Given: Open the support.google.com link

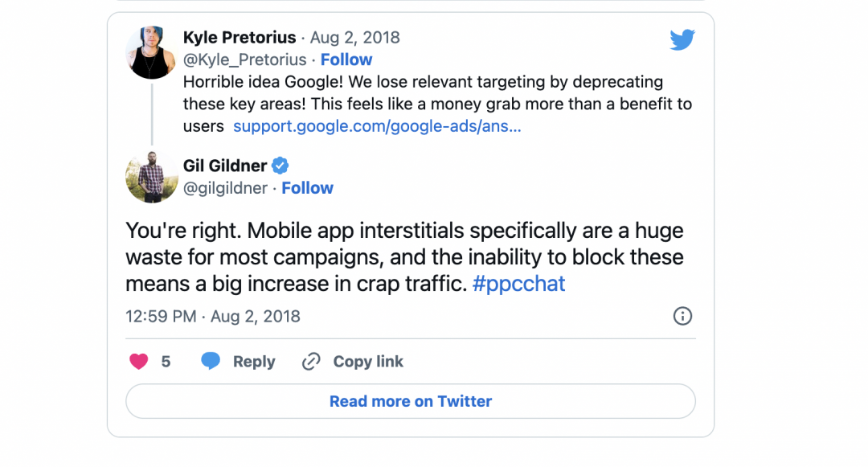Looking at the screenshot, I should (x=377, y=126).
